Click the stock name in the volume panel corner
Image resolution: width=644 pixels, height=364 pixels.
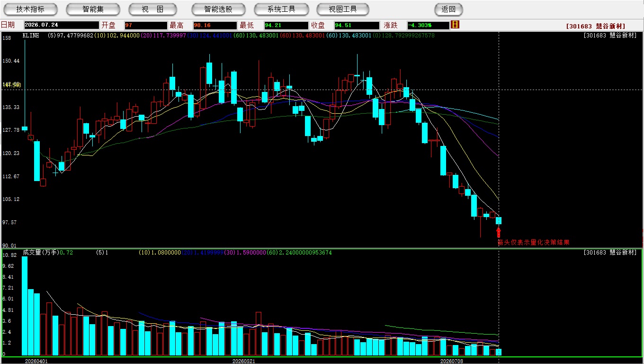[610, 253]
